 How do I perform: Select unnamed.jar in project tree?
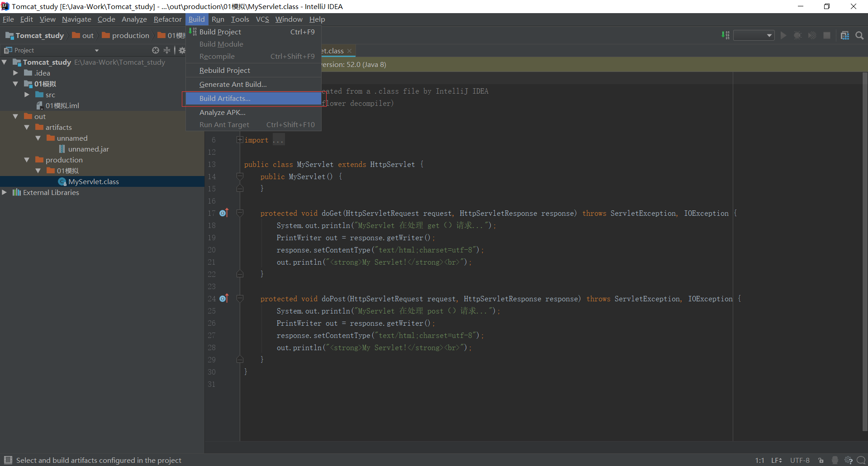pyautogui.click(x=88, y=149)
